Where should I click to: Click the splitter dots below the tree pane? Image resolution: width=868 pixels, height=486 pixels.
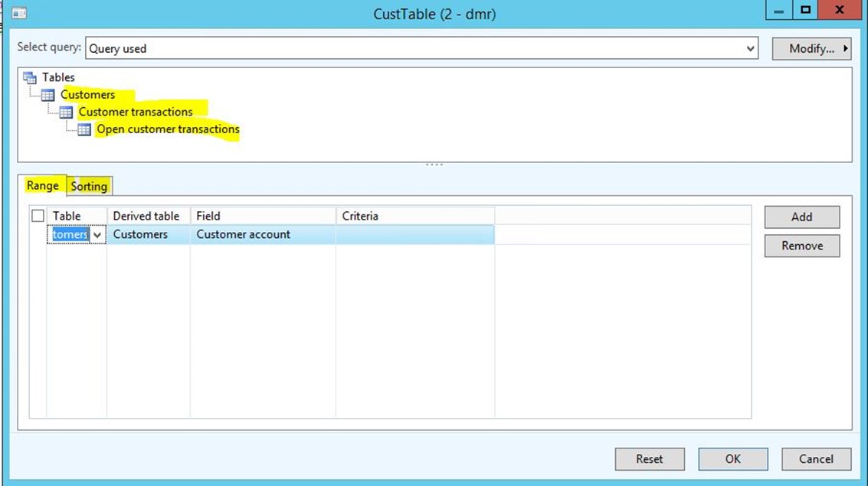click(x=434, y=165)
